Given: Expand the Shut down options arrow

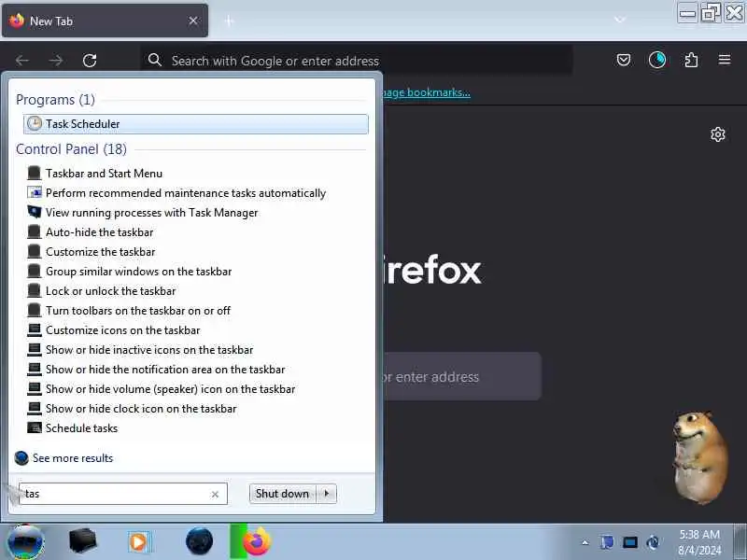Looking at the screenshot, I should coord(327,494).
